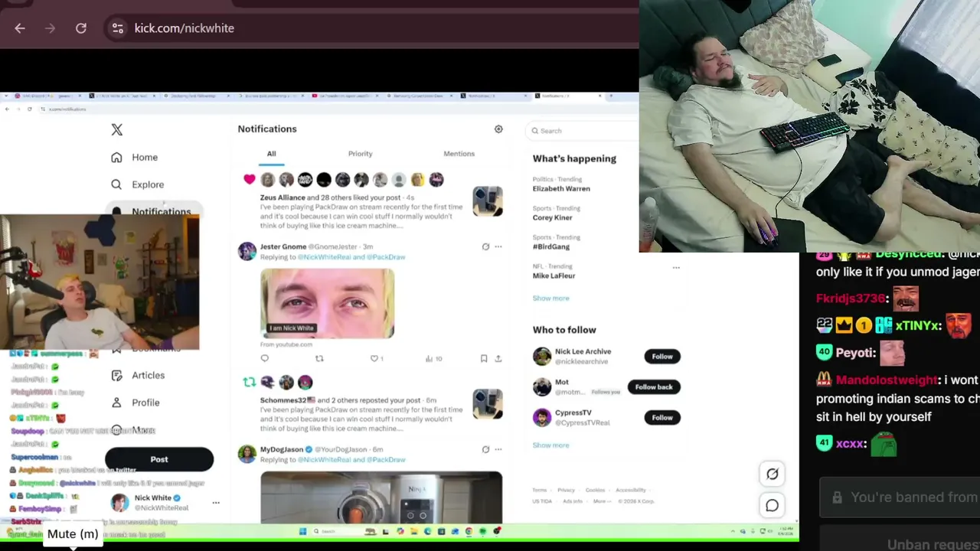The image size is (980, 551).
Task: Click the Post button
Action: coord(159,459)
